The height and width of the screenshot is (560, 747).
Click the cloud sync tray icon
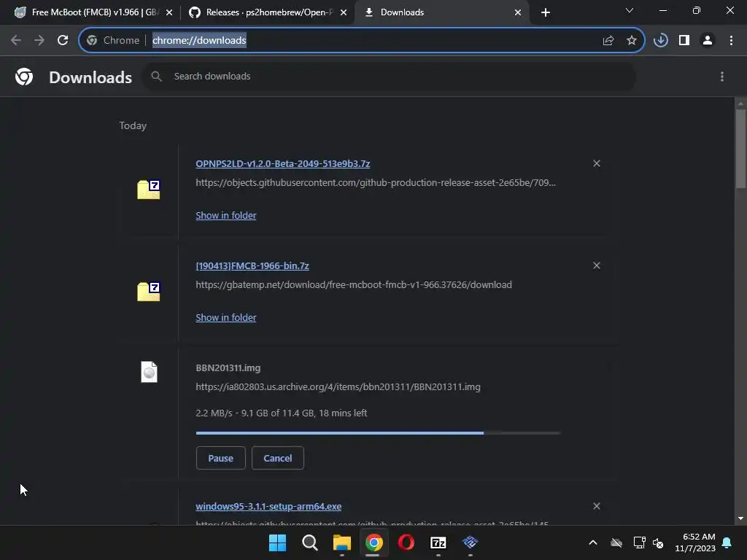pyautogui.click(x=616, y=542)
